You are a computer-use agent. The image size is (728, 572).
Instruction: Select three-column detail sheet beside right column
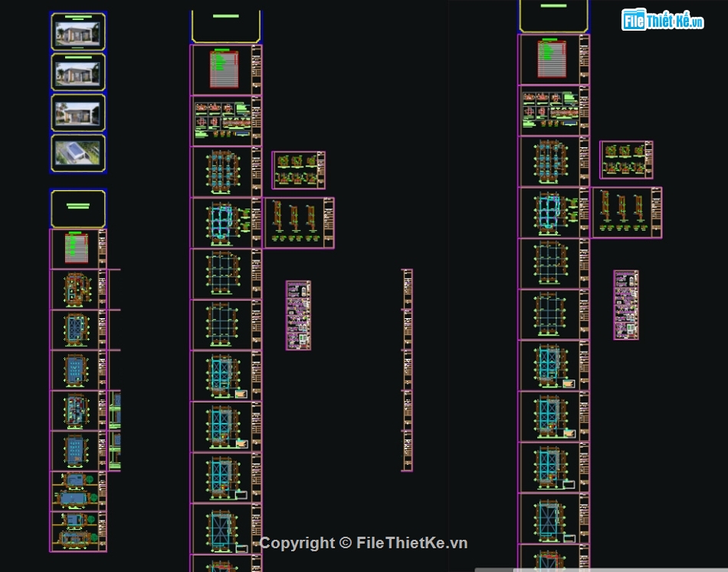(626, 212)
